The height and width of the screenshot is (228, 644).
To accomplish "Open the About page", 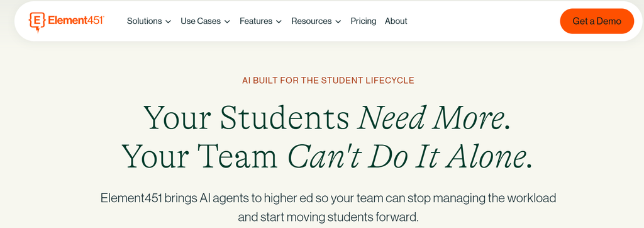I will 396,21.
